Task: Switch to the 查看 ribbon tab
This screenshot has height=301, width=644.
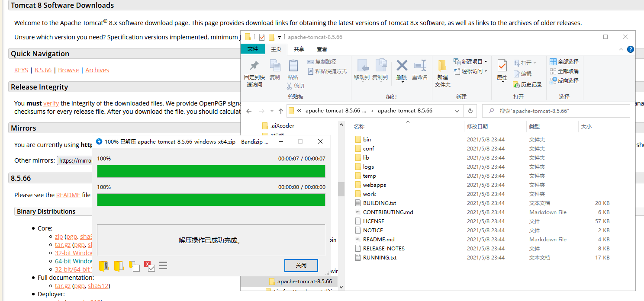Action: [322, 49]
